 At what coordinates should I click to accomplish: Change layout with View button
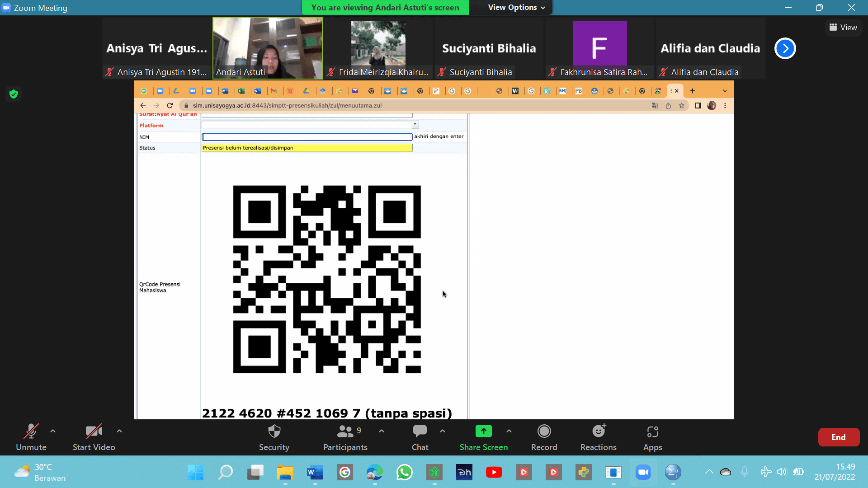tap(843, 28)
